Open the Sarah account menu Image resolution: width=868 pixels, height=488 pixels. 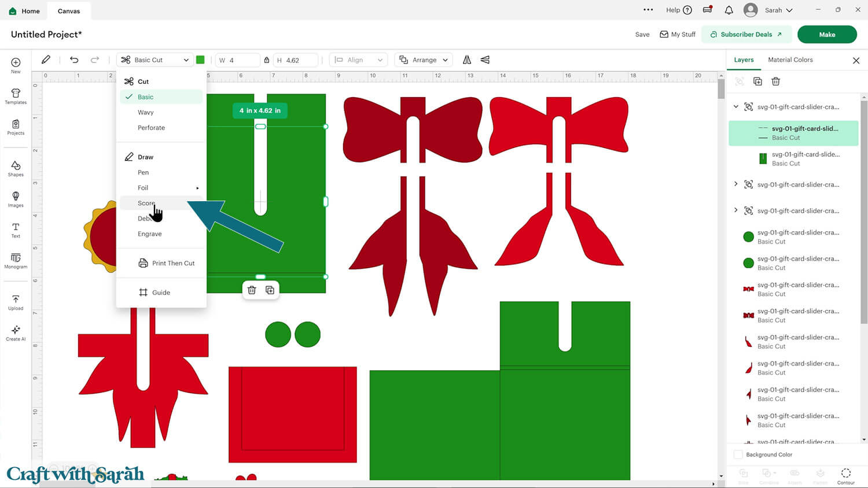click(x=768, y=10)
